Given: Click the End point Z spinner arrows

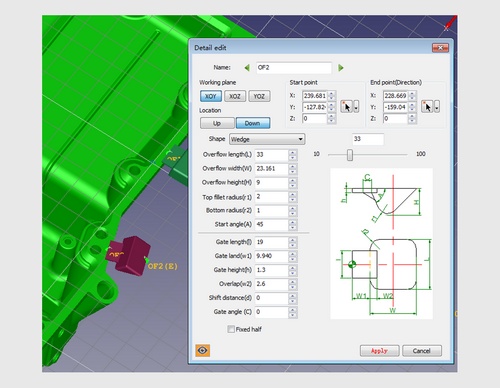Looking at the screenshot, I should coord(412,118).
